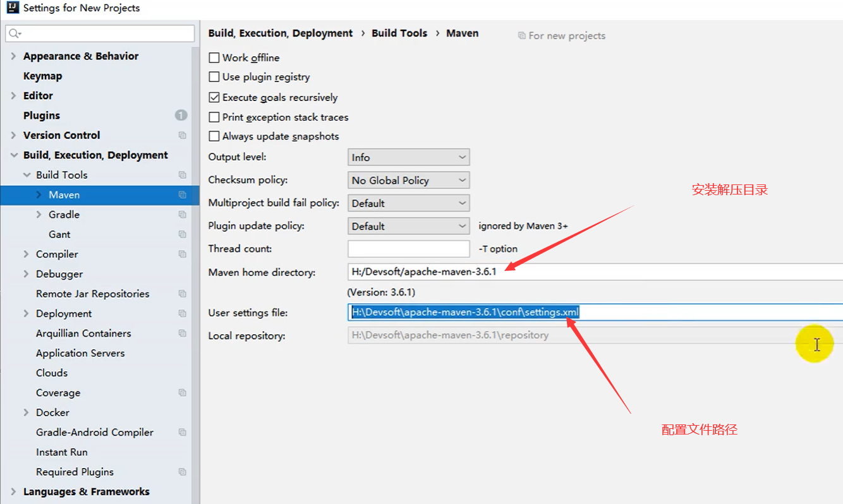Click the project-level icon beside Required Plugins

pos(183,472)
